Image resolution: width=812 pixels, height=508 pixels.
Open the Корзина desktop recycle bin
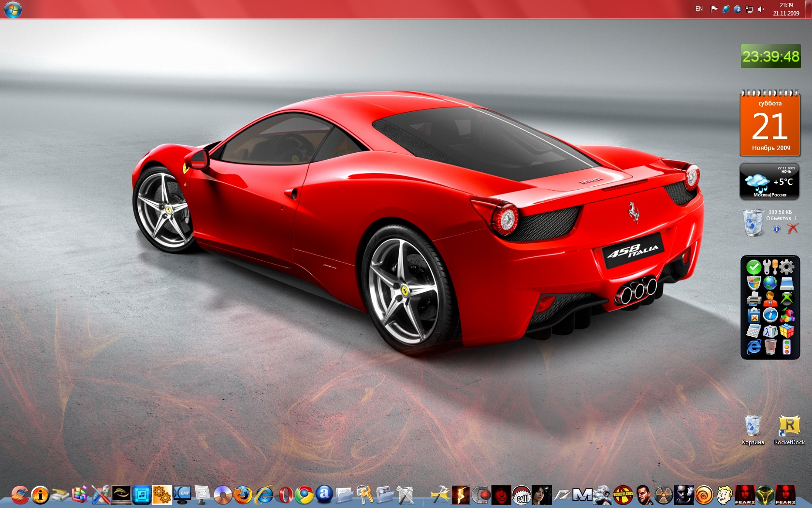[x=753, y=430]
